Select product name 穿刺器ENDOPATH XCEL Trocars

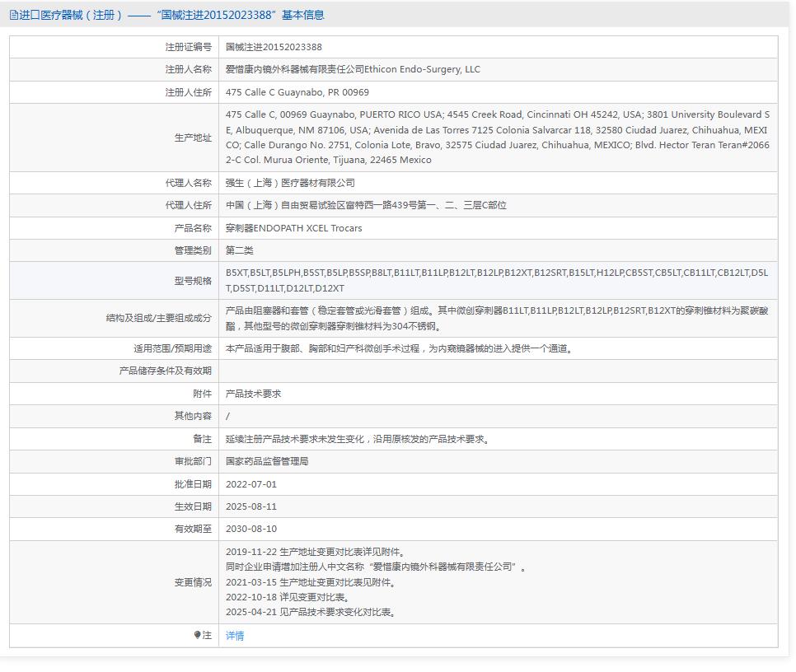coord(293,228)
